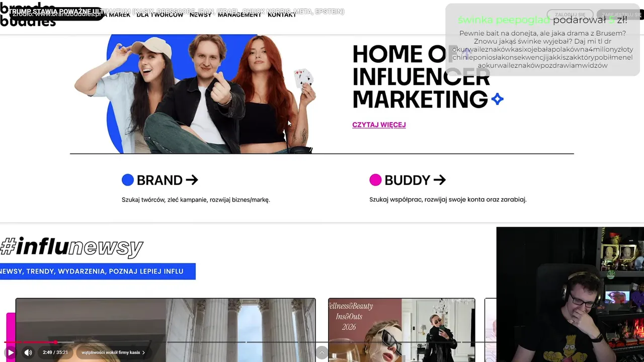Mute the video using the speaker icon
Screen dimensions: 644x362
pyautogui.click(x=28, y=352)
